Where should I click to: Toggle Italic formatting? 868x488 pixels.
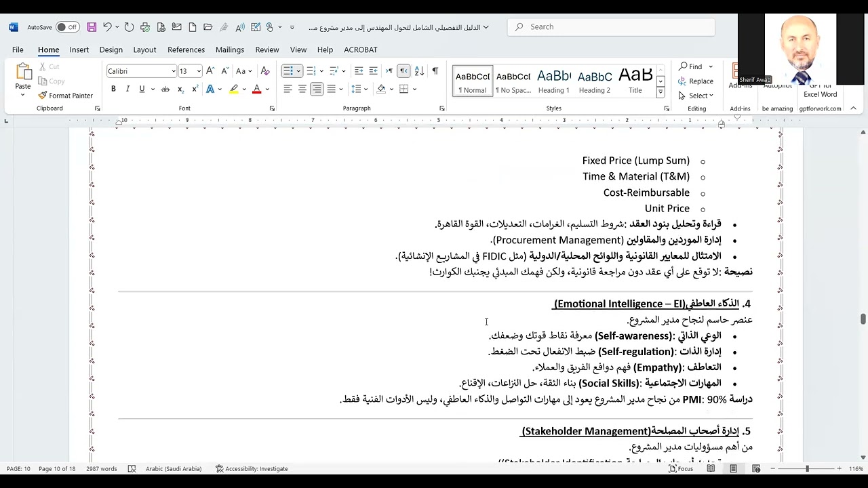click(127, 89)
